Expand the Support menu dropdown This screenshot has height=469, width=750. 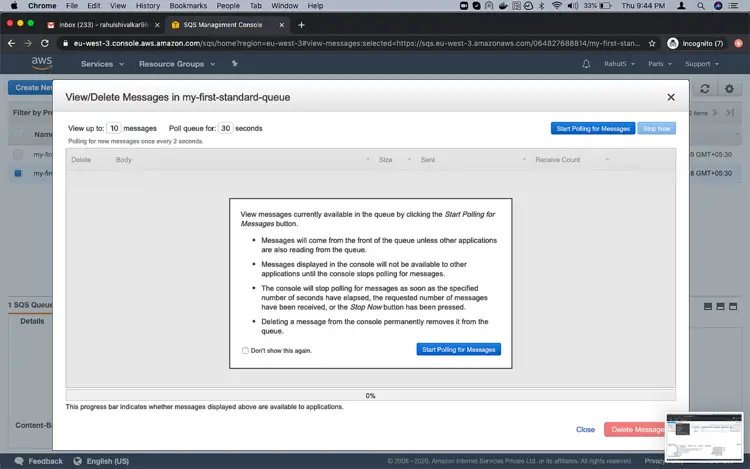(x=702, y=64)
